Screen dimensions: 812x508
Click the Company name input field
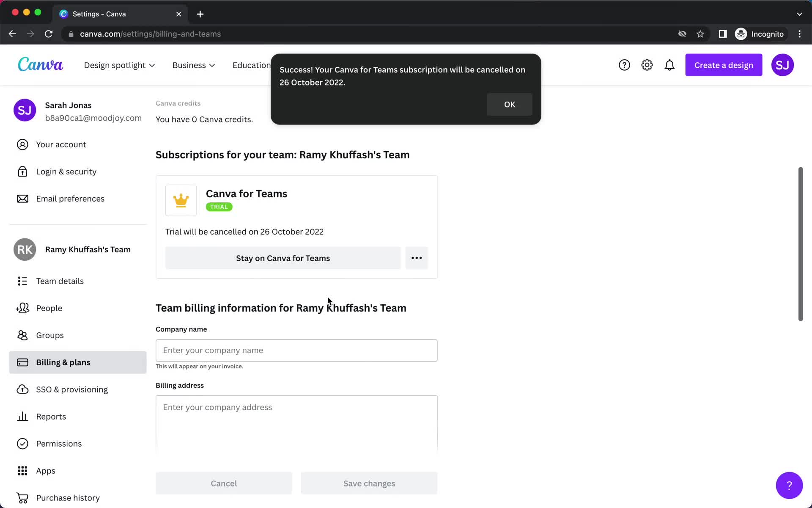point(296,351)
